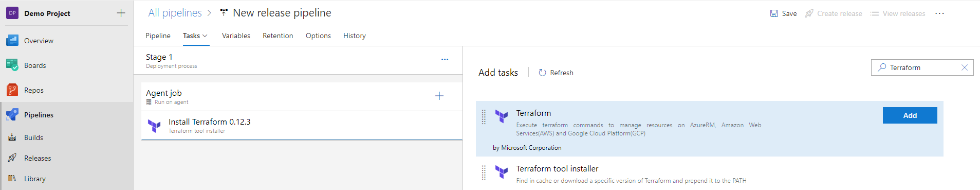Open the Boards sidebar icon
The image size is (980, 190).
(x=12, y=65)
